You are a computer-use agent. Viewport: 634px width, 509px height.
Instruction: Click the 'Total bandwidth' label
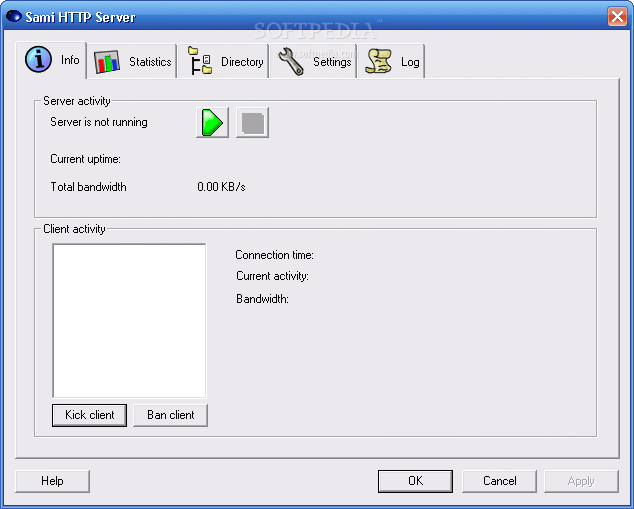pos(88,187)
